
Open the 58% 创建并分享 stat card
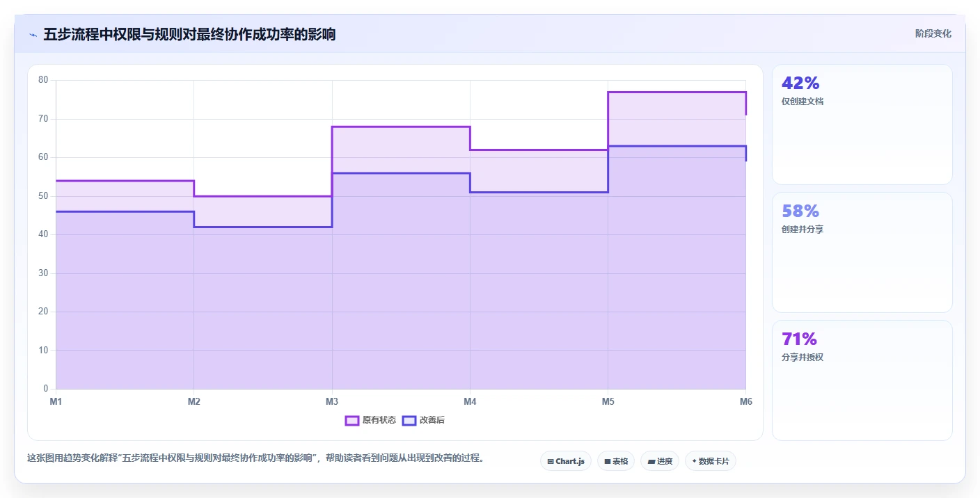point(862,252)
